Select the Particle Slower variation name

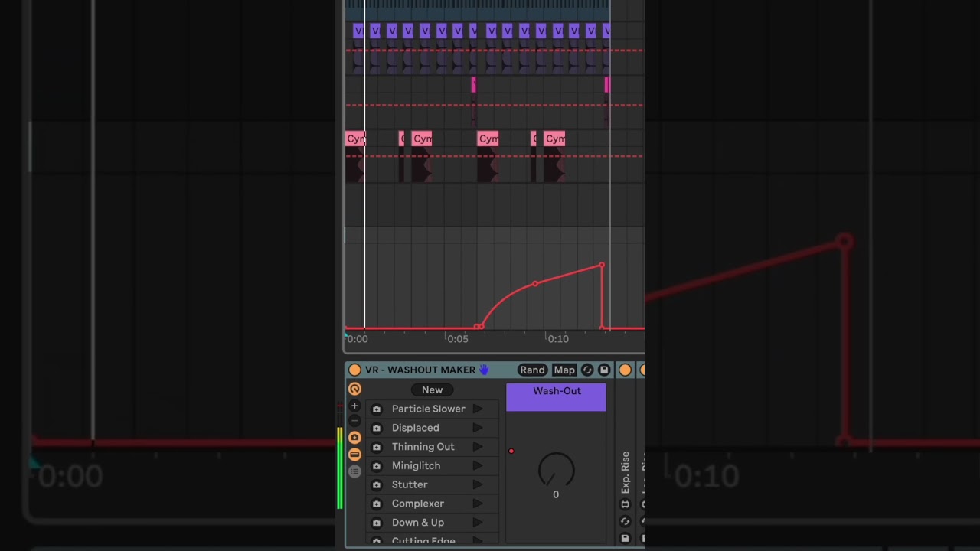[428, 409]
